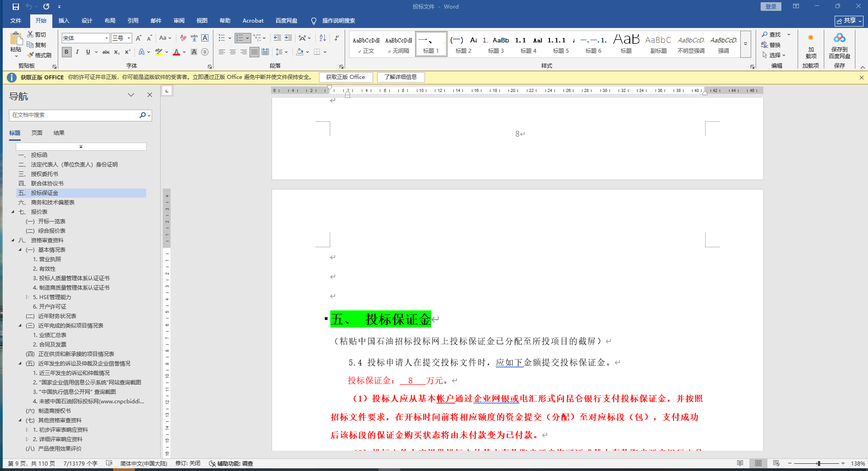Open the 文件 File menu
This screenshot has height=471, width=868.
(16, 21)
